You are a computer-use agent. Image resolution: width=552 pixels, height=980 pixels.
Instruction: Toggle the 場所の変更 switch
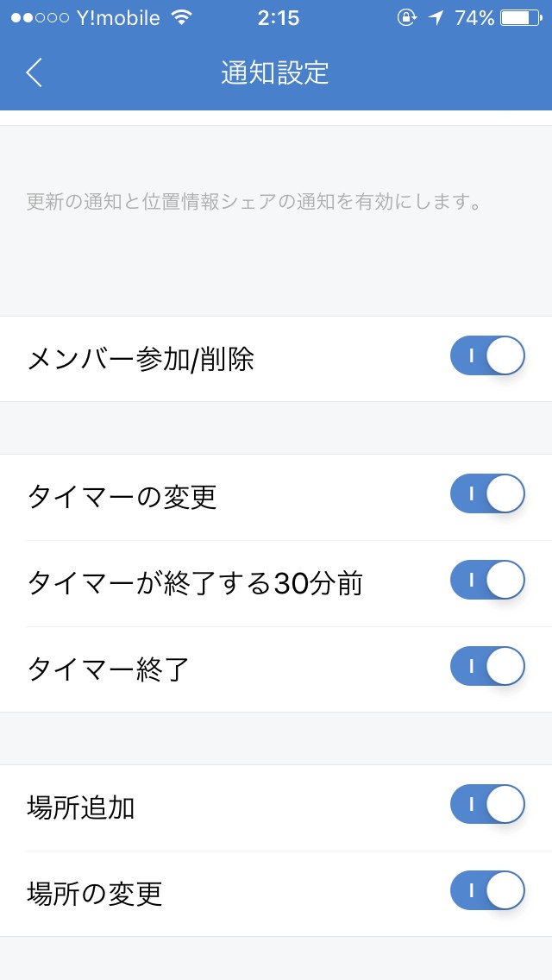pyautogui.click(x=487, y=891)
